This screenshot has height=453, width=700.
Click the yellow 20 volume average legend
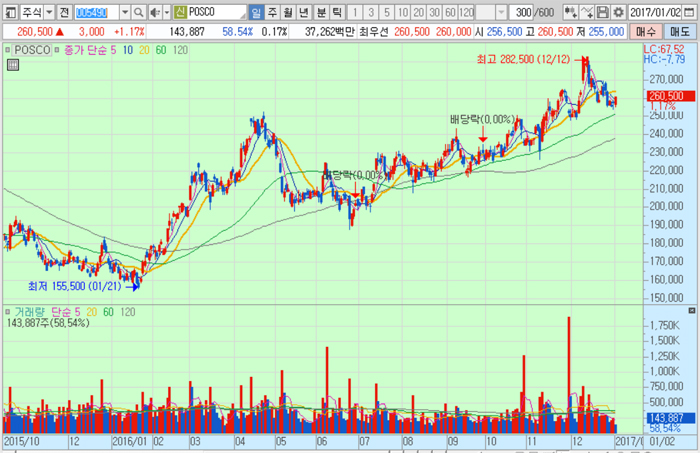tap(92, 312)
